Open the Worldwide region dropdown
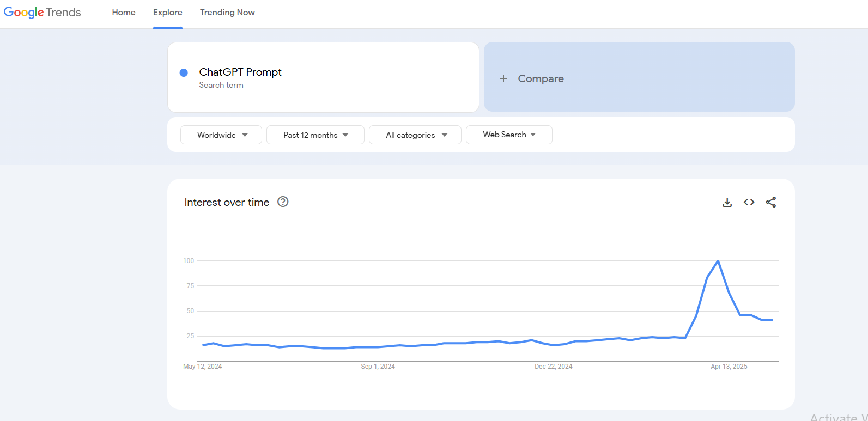 pyautogui.click(x=221, y=135)
